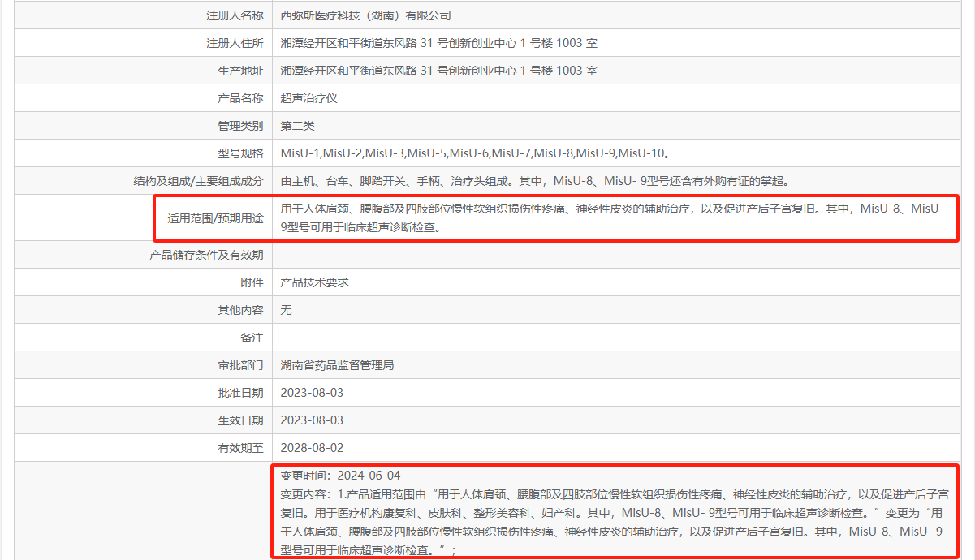Click the 管理类别 value 第二类
The width and height of the screenshot is (975, 560).
click(x=297, y=126)
